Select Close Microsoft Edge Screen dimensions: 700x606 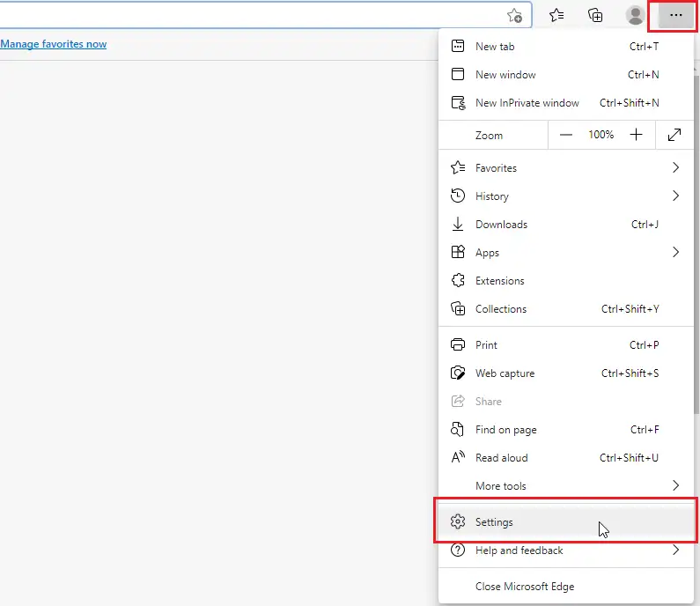coord(565,587)
